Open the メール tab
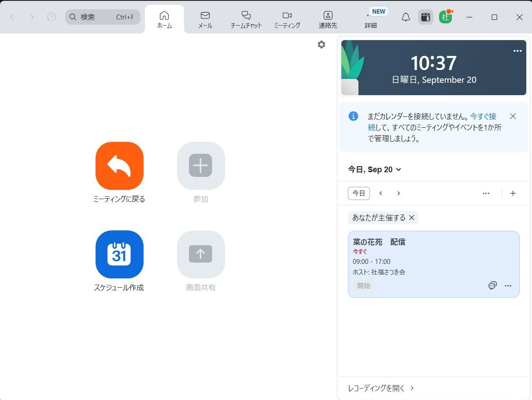 [x=205, y=19]
